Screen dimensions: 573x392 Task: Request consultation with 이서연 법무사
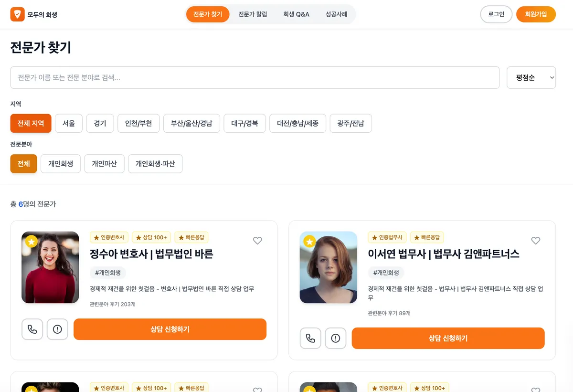point(448,338)
